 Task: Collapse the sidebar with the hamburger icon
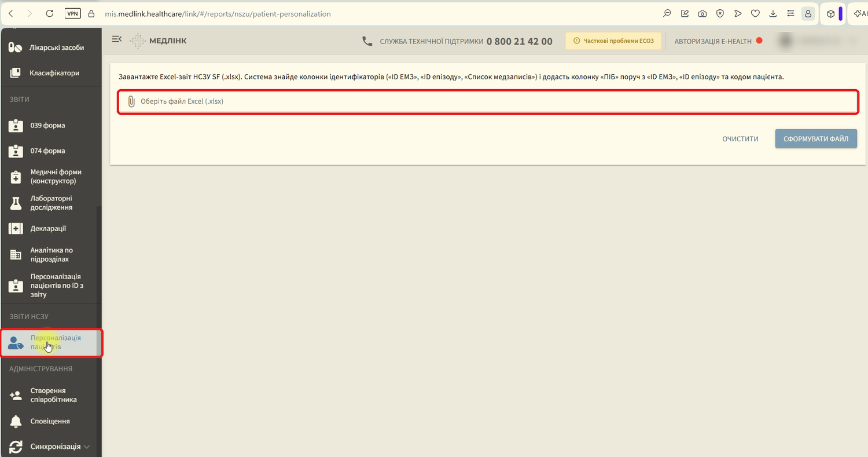pyautogui.click(x=116, y=39)
